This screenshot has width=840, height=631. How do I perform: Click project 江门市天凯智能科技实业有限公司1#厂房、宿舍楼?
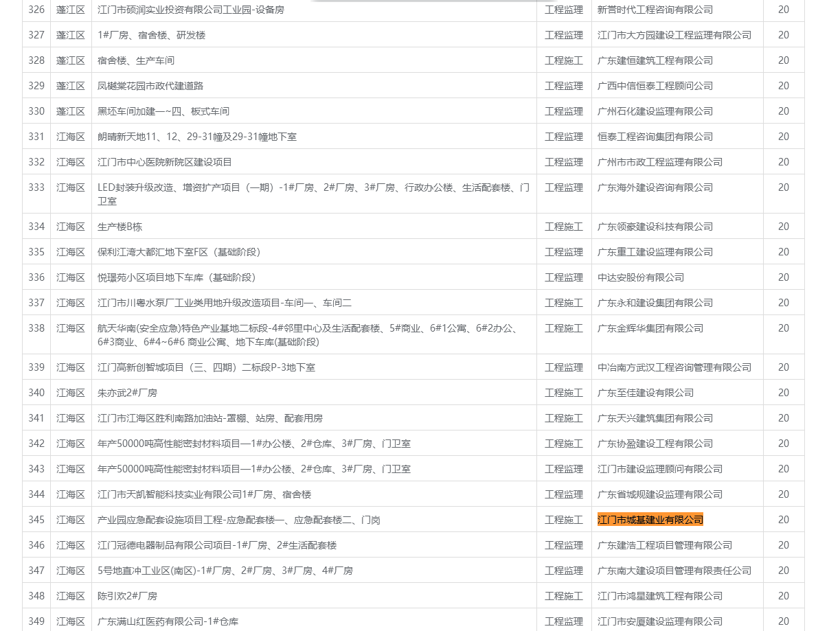click(205, 494)
